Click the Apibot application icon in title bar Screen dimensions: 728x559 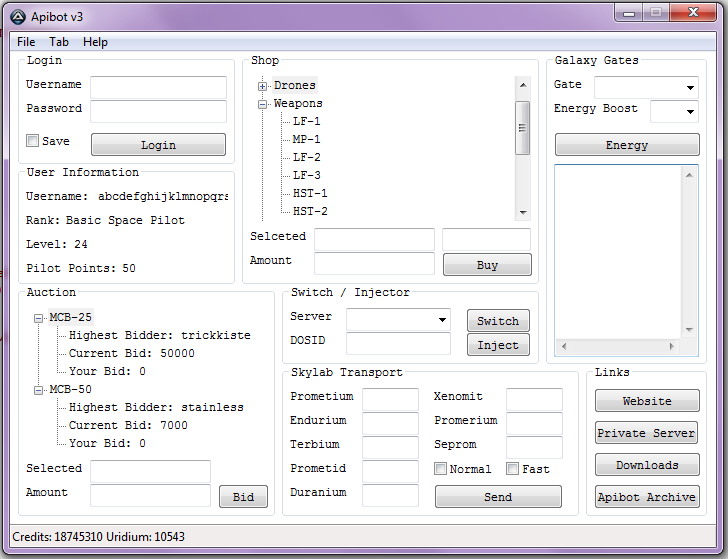pos(18,17)
